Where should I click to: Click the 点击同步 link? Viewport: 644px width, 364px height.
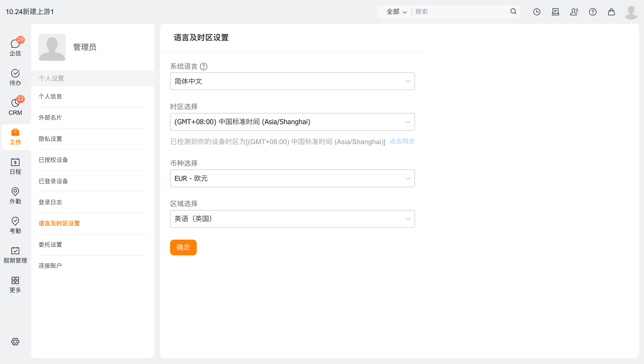pyautogui.click(x=402, y=141)
